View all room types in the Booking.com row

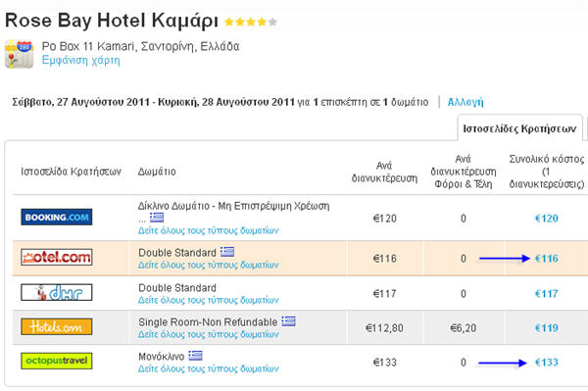(x=209, y=230)
